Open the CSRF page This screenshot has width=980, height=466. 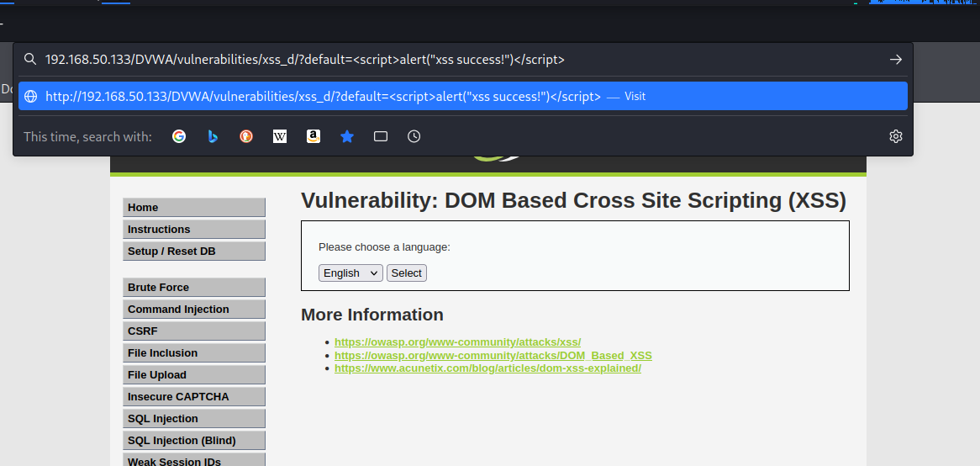tap(194, 331)
